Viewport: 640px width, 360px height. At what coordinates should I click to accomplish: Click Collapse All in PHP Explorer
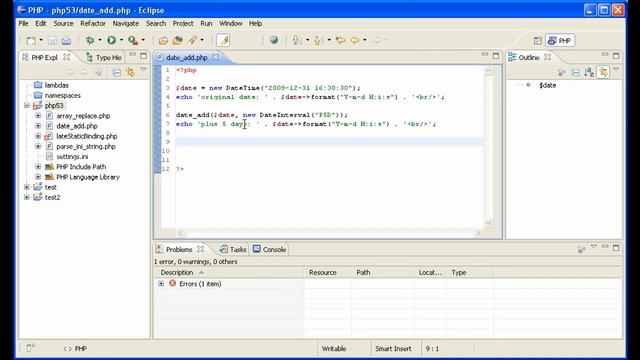(117, 72)
